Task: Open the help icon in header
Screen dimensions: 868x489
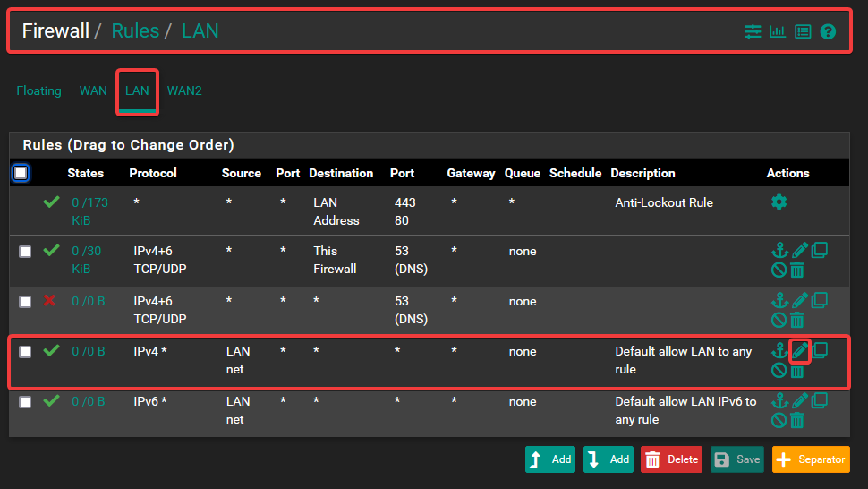Action: (x=828, y=31)
